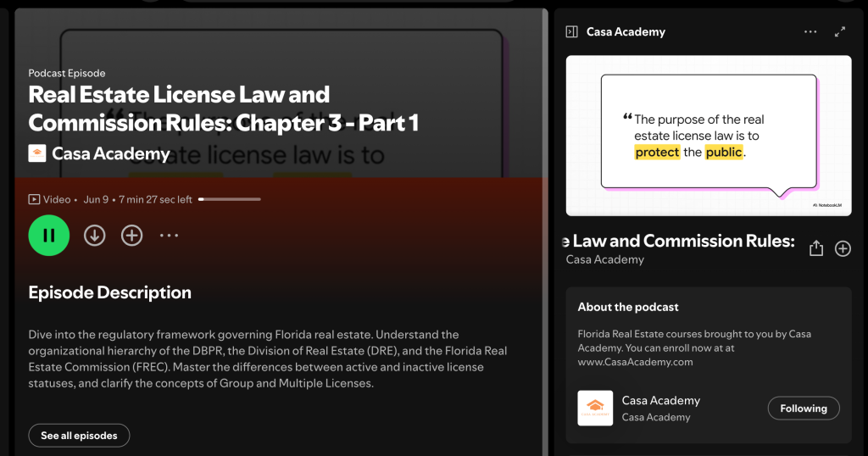Open Casa Academy show link under title
The image size is (868, 456).
(x=111, y=153)
